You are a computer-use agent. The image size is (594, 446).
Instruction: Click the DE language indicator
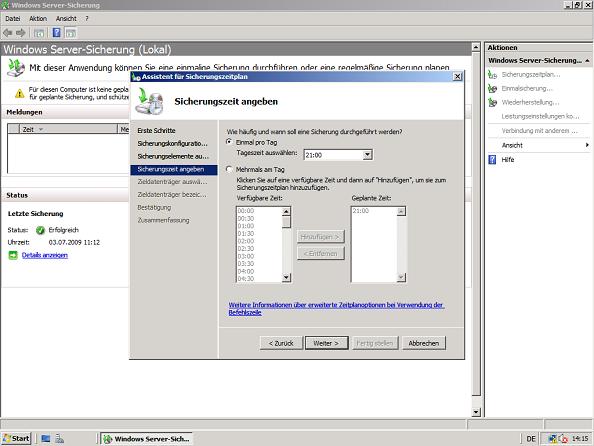pos(531,438)
